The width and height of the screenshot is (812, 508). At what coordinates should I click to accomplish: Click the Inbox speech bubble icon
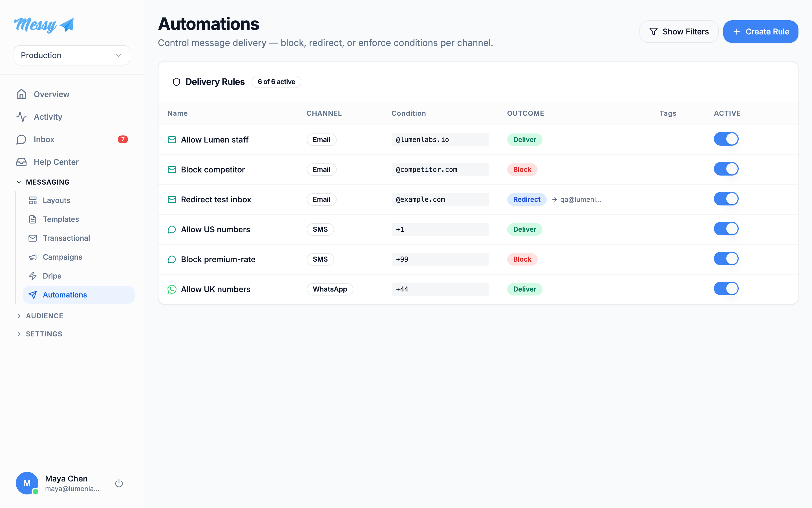click(x=21, y=139)
